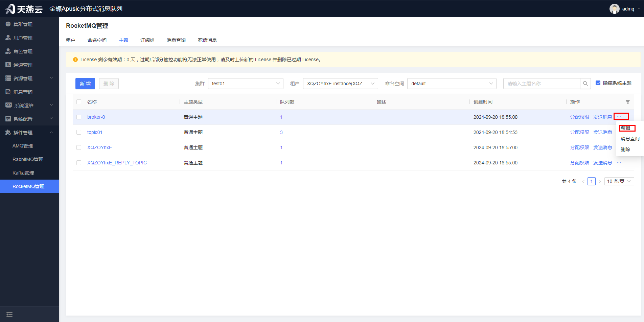This screenshot has height=322, width=644.
Task: Select the XQZOYhxE row checkbox
Action: click(x=79, y=147)
